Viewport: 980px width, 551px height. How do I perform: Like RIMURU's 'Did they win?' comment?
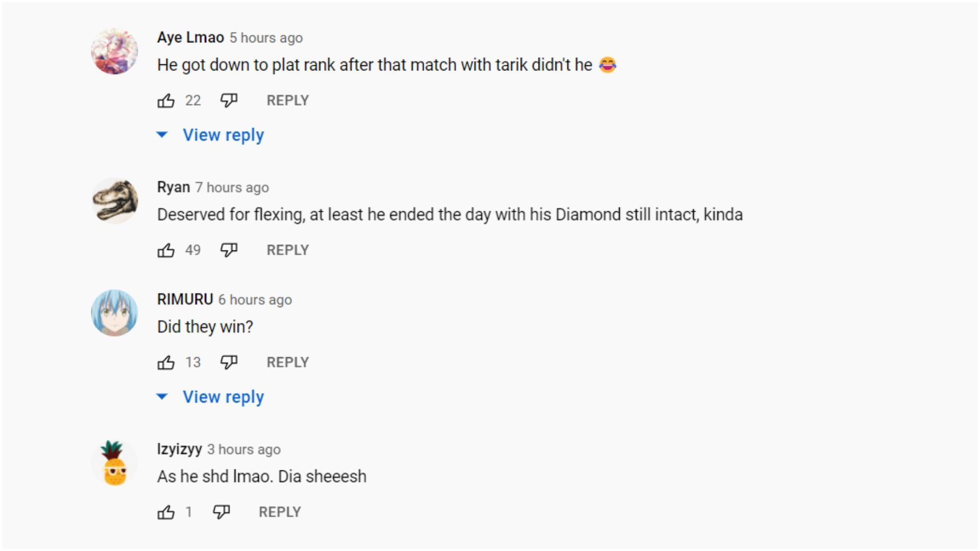[x=166, y=362]
